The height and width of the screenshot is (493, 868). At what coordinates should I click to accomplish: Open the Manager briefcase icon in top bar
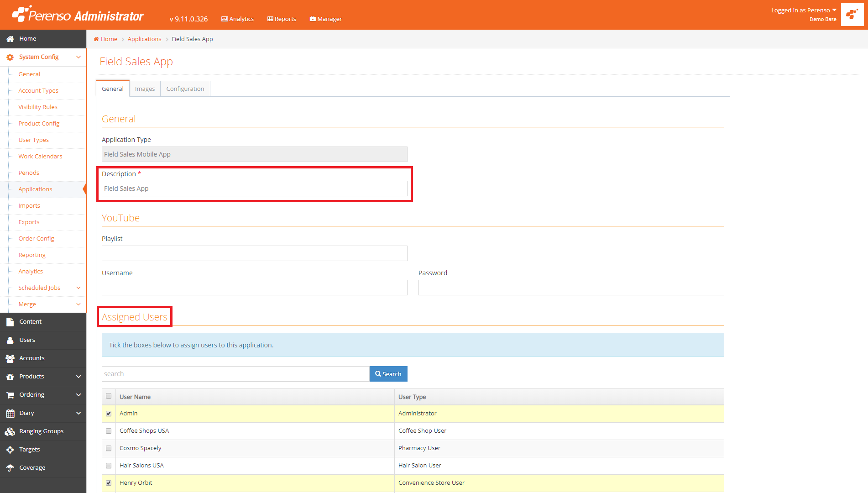[x=313, y=19]
